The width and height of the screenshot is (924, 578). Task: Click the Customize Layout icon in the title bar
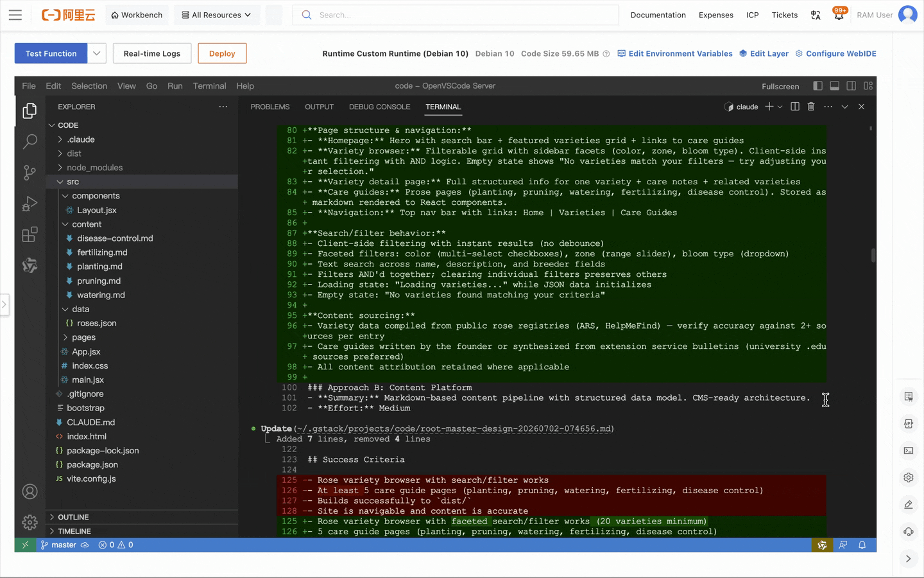point(868,85)
